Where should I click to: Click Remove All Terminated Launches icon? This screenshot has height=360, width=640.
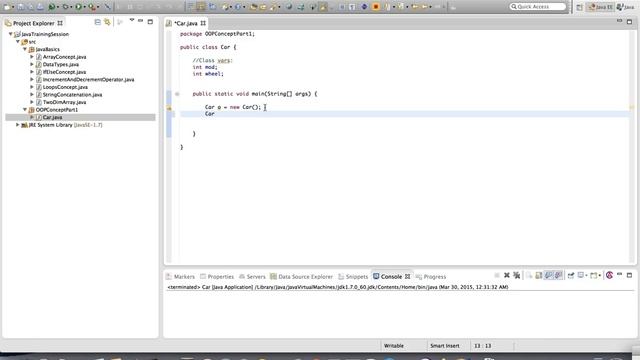[x=517, y=276]
